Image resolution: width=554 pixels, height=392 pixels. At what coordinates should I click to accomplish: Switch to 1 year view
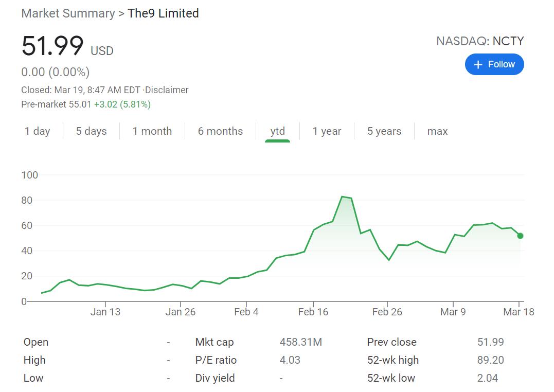(x=327, y=131)
